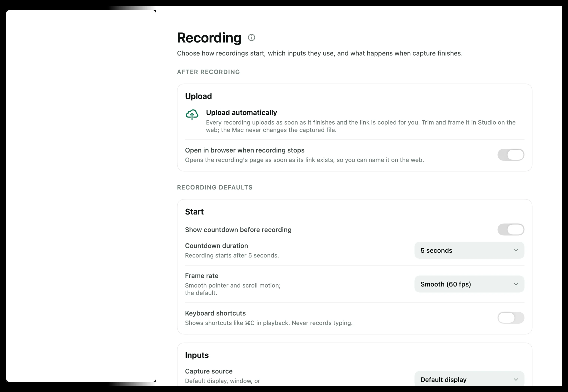Click 'Shows shortcuts like ⌘C in playback' description

click(x=268, y=323)
